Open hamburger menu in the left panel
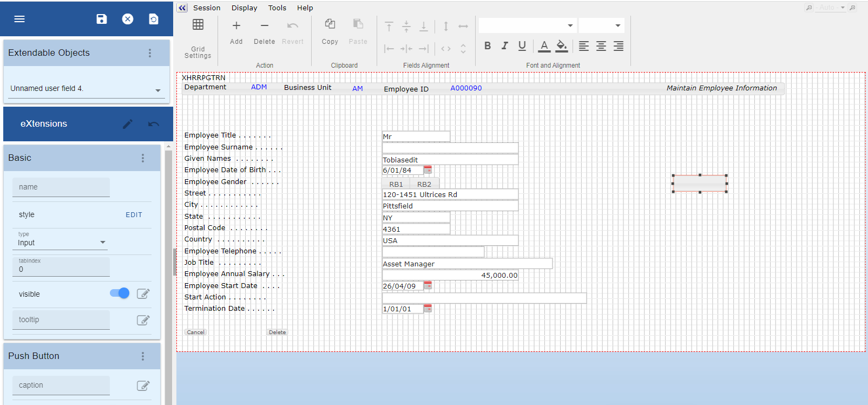868x405 pixels. point(19,19)
